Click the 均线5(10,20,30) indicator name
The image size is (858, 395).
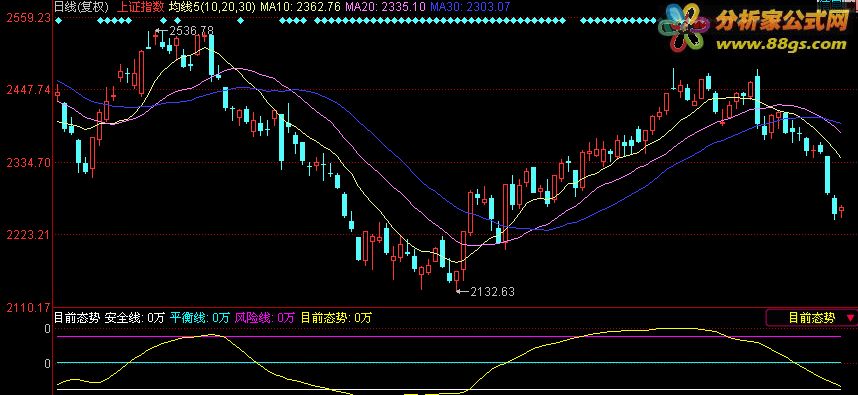[212, 7]
